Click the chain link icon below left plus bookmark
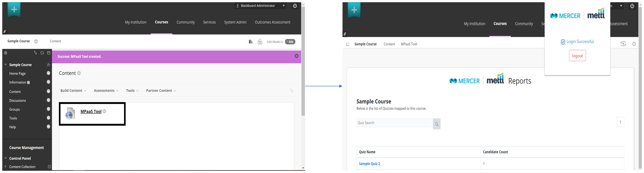This screenshot has width=644, height=173. [4, 31]
